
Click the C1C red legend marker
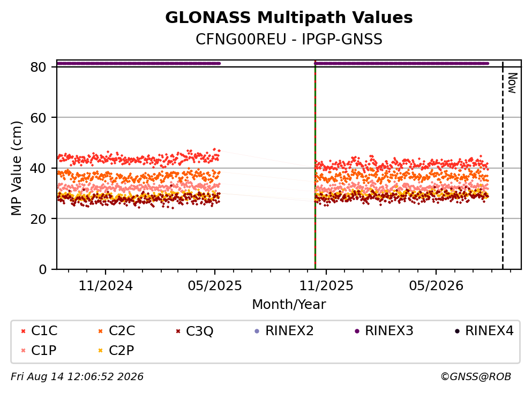coord(23,331)
